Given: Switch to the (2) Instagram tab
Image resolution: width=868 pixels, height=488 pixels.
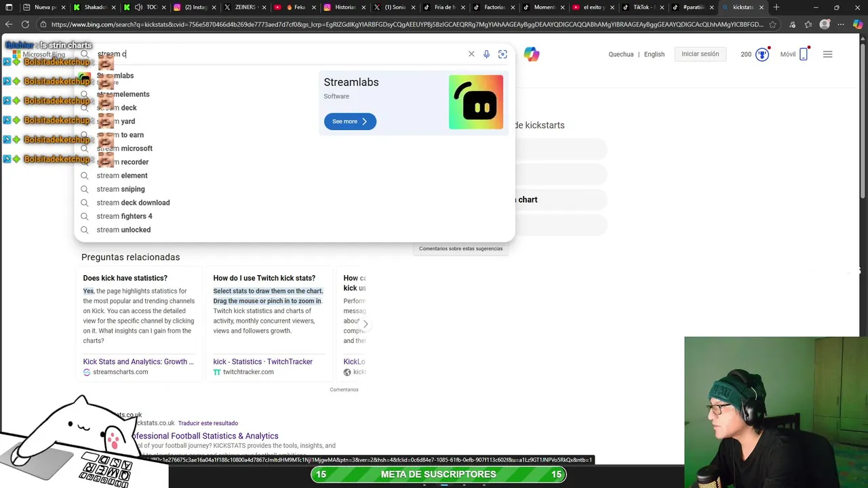Looking at the screenshot, I should (193, 7).
